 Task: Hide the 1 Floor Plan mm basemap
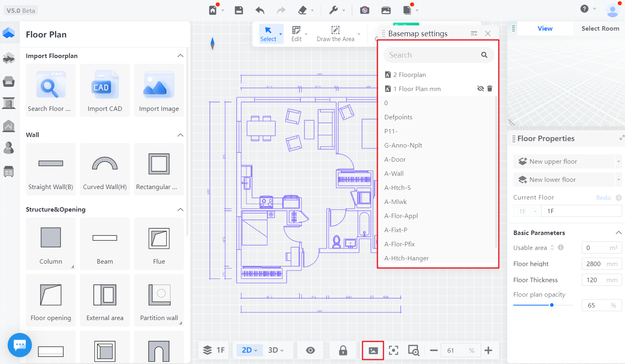click(480, 89)
